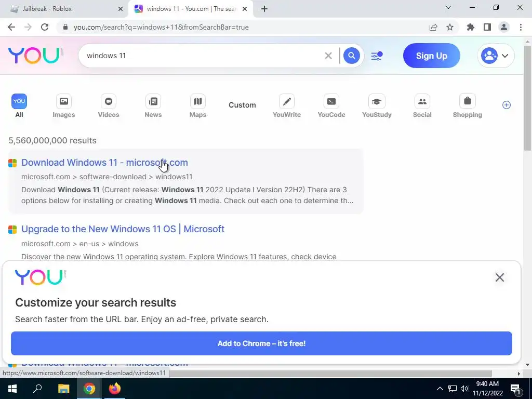Open the News search category

click(x=153, y=106)
